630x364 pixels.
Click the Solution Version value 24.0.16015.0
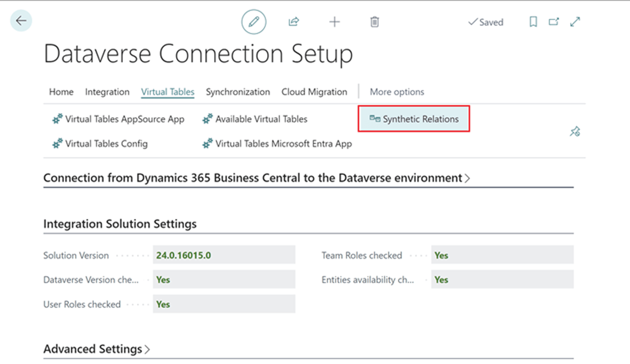tap(224, 255)
